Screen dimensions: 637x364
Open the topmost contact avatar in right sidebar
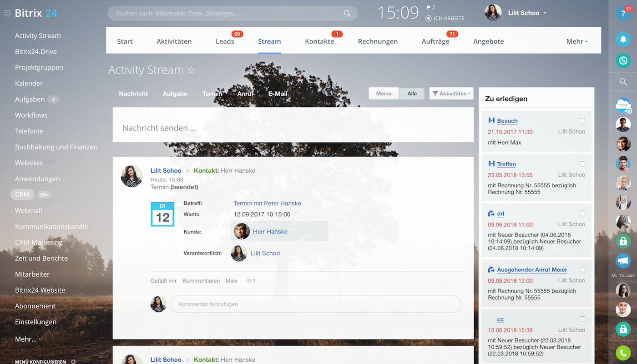click(x=623, y=125)
